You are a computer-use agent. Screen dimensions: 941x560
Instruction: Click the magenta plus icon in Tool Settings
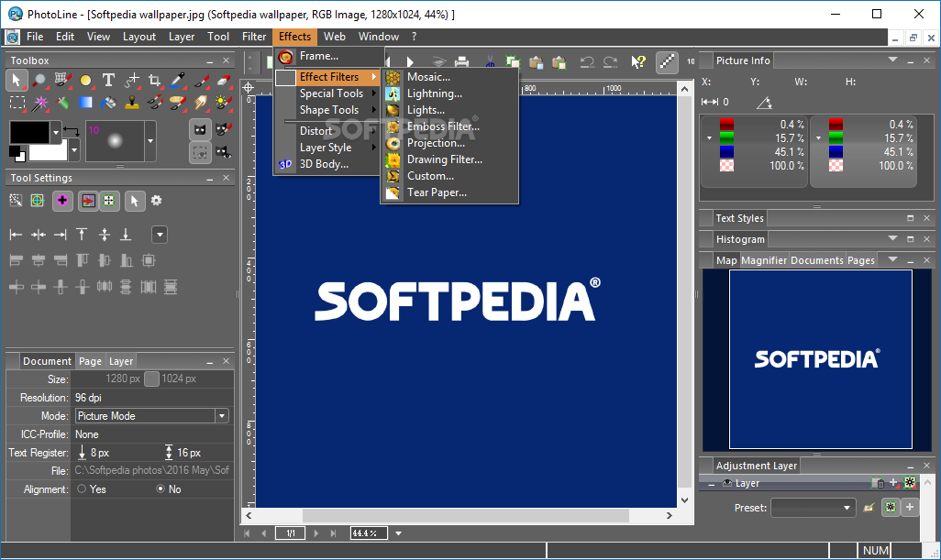coord(62,201)
